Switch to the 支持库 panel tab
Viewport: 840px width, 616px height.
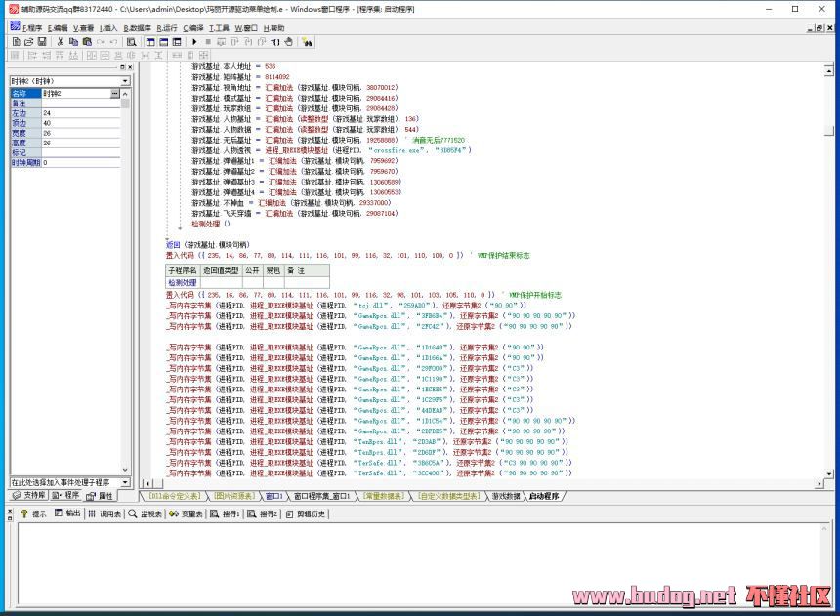click(x=29, y=496)
